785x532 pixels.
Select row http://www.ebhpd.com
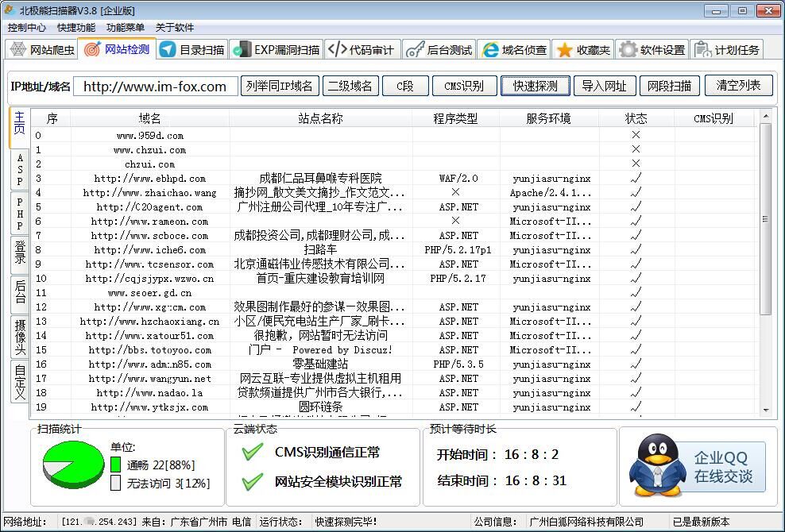coord(395,178)
